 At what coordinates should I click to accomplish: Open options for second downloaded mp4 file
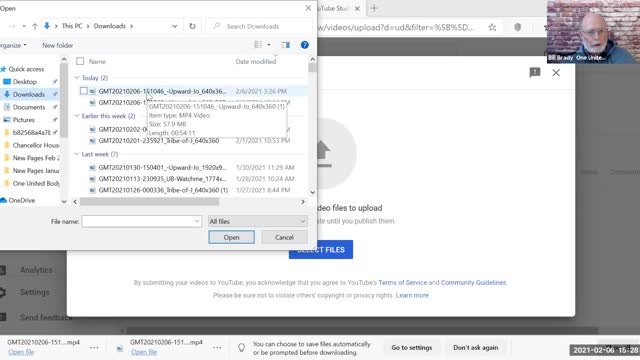coord(217,347)
